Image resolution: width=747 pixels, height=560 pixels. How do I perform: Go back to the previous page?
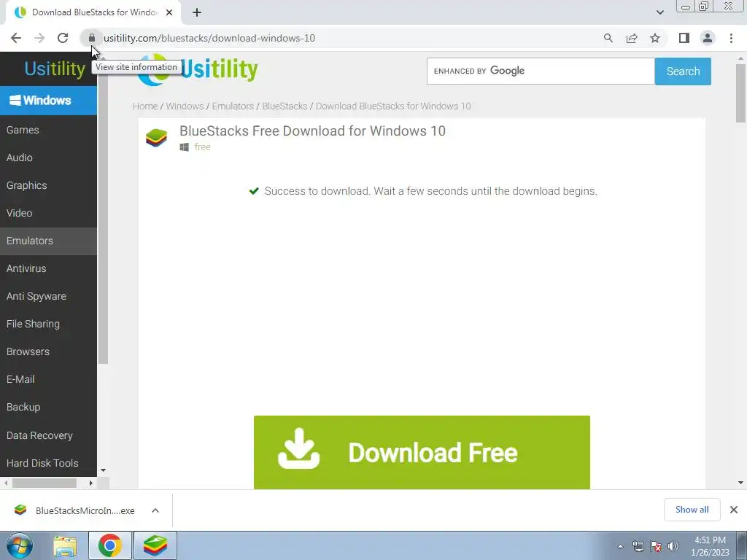point(16,38)
